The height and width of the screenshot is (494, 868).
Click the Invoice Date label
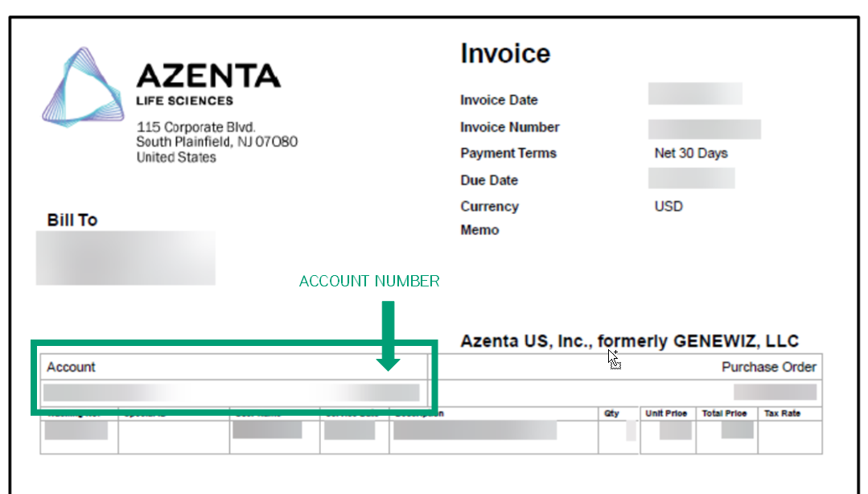(499, 101)
